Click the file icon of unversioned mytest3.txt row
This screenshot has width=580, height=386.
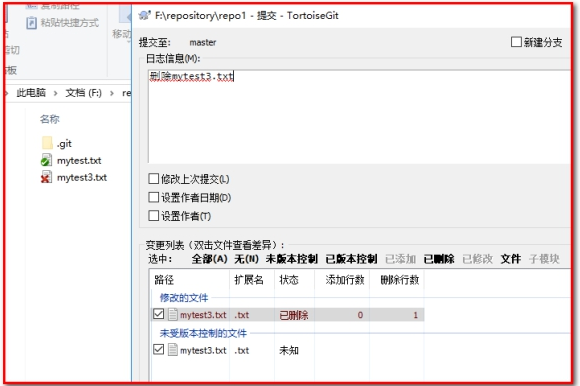pyautogui.click(x=172, y=350)
